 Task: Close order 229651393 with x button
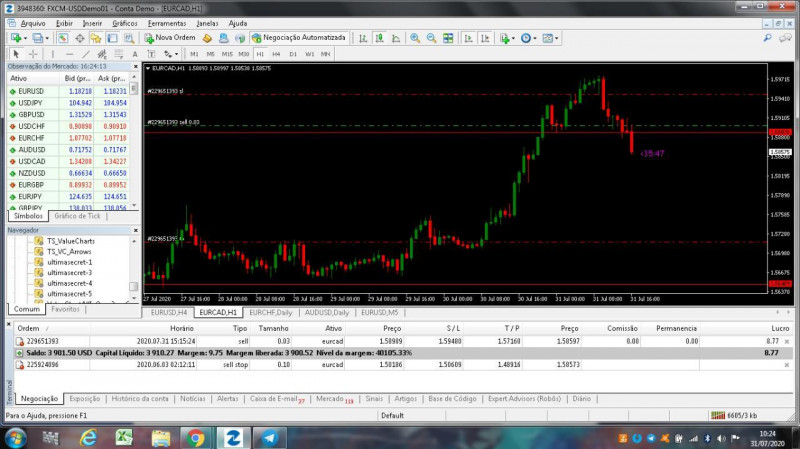pyautogui.click(x=786, y=341)
